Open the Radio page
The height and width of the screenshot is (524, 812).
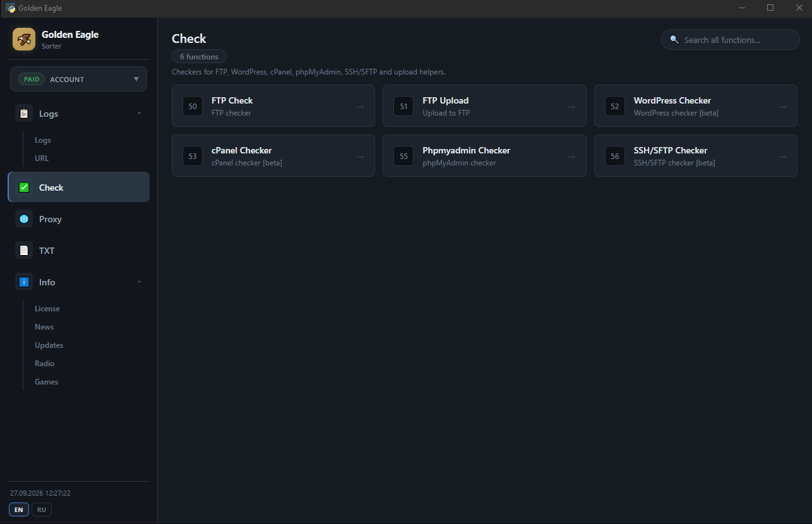tap(45, 364)
